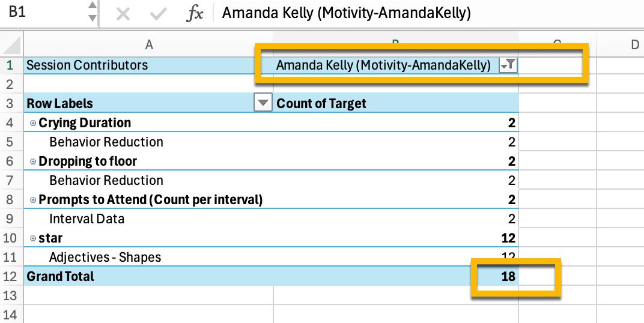Viewport: 644px width, 323px height.
Task: Click the enter checkmark in formula bar
Action: pyautogui.click(x=159, y=14)
